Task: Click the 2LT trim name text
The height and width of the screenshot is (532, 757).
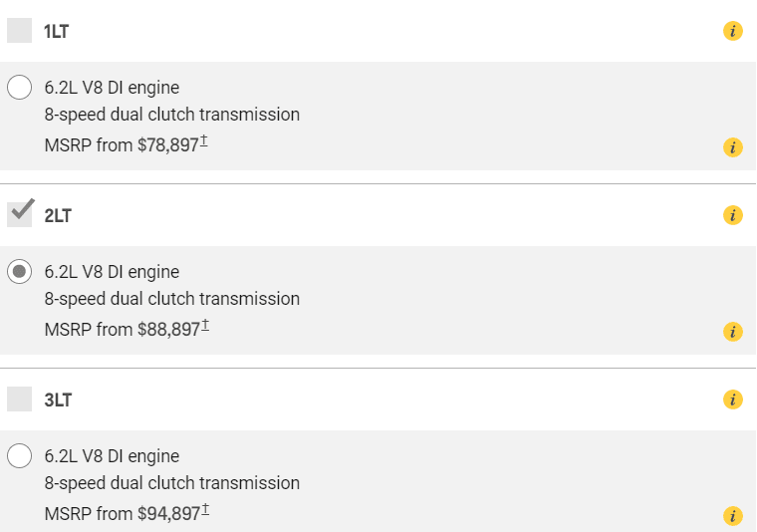Action: pyautogui.click(x=58, y=216)
